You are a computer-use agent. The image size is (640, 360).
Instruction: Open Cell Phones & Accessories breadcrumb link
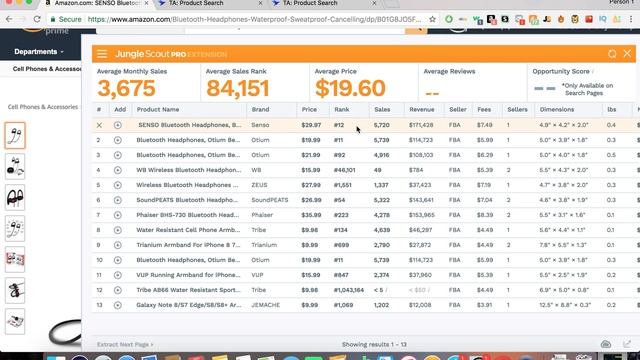click(x=42, y=107)
